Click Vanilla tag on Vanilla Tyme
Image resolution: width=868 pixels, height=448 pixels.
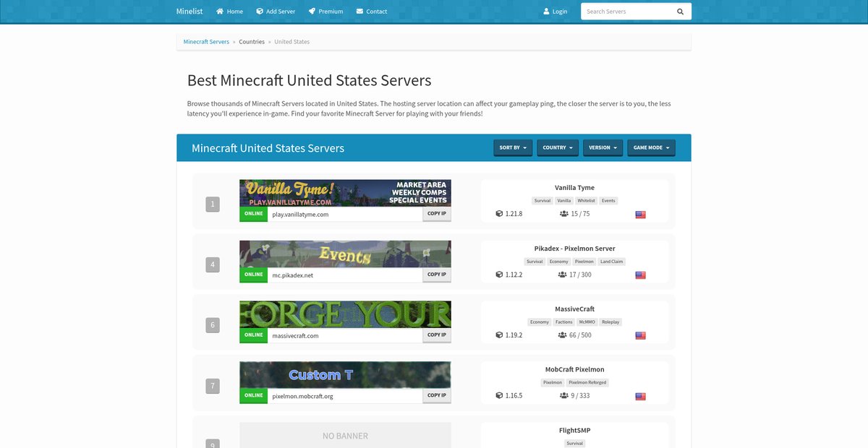coord(564,201)
